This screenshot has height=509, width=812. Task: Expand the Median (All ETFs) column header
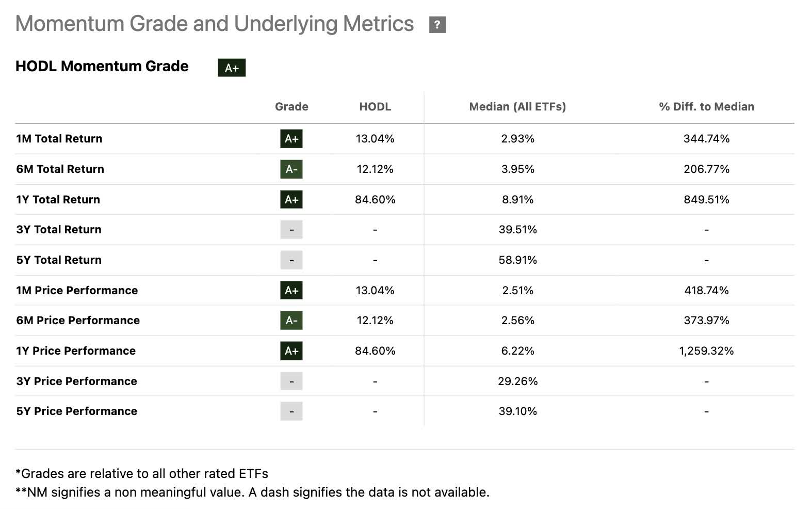[517, 107]
